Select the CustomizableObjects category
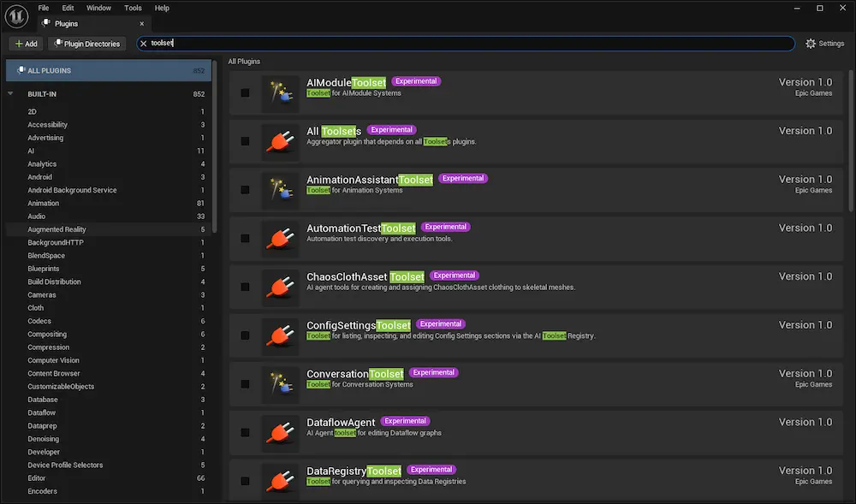 [109, 386]
